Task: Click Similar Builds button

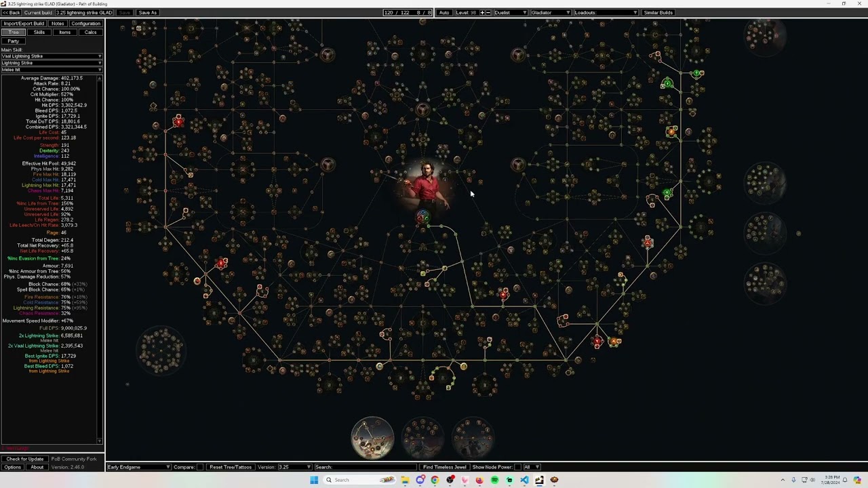Action: pos(658,13)
